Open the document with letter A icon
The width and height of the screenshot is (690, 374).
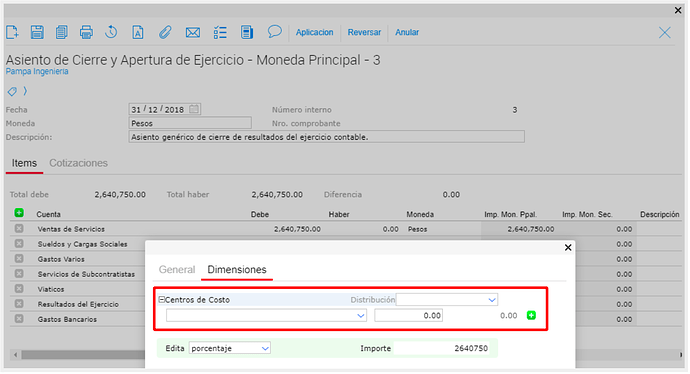(138, 32)
